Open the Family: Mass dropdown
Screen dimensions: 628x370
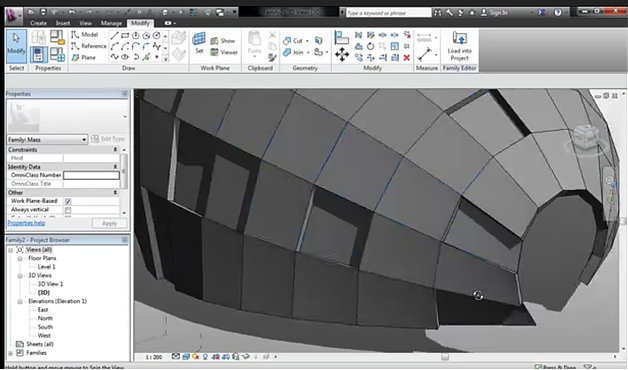coord(47,139)
